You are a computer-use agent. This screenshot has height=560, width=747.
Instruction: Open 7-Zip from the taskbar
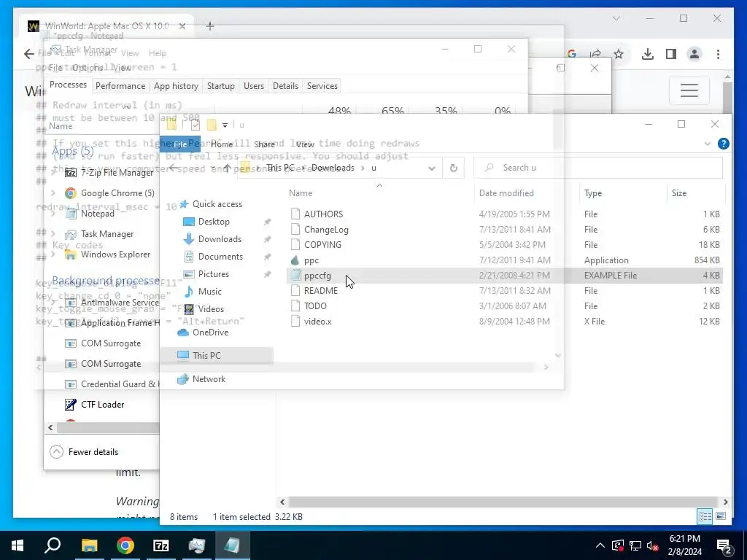point(161,545)
